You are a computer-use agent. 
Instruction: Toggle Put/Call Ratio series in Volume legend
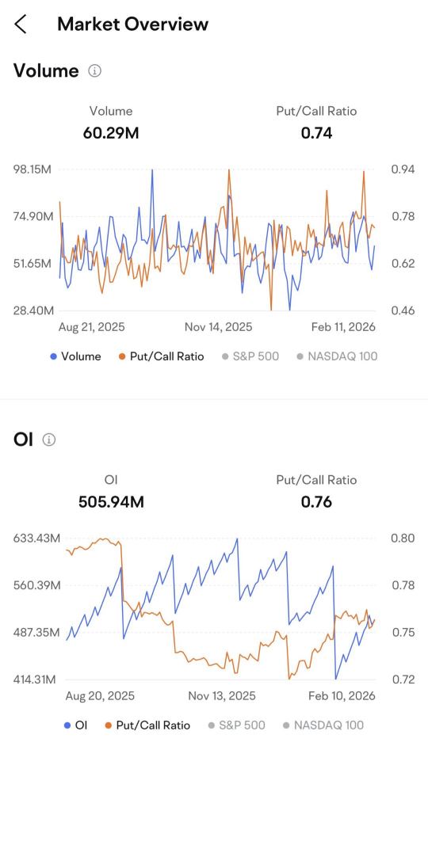pos(161,356)
